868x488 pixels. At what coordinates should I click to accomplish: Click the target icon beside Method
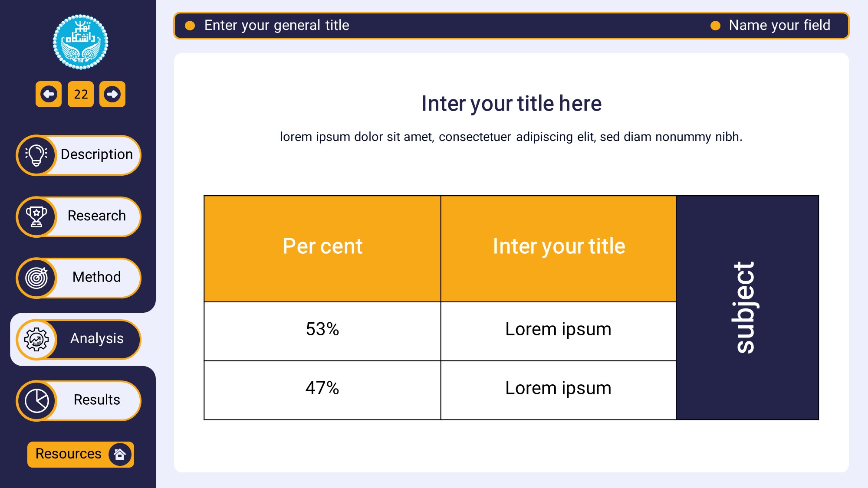pos(37,278)
